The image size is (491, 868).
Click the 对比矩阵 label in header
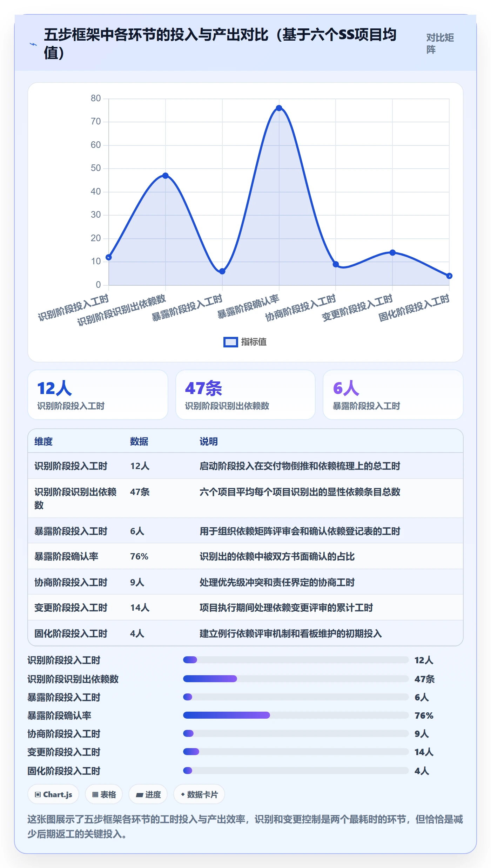[x=440, y=43]
